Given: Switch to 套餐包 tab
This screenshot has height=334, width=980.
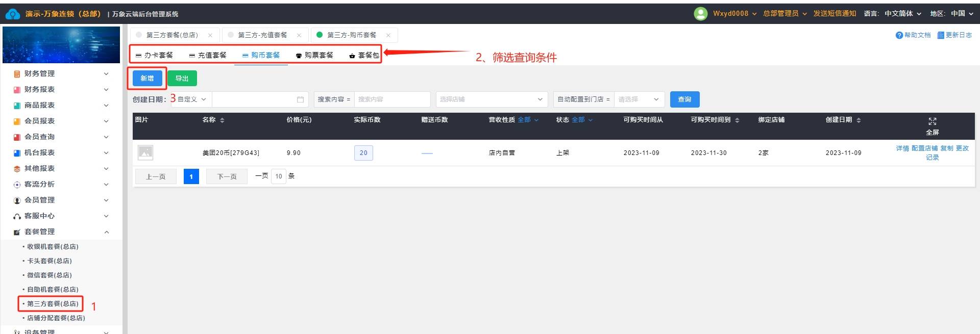Looking at the screenshot, I should click(x=364, y=55).
